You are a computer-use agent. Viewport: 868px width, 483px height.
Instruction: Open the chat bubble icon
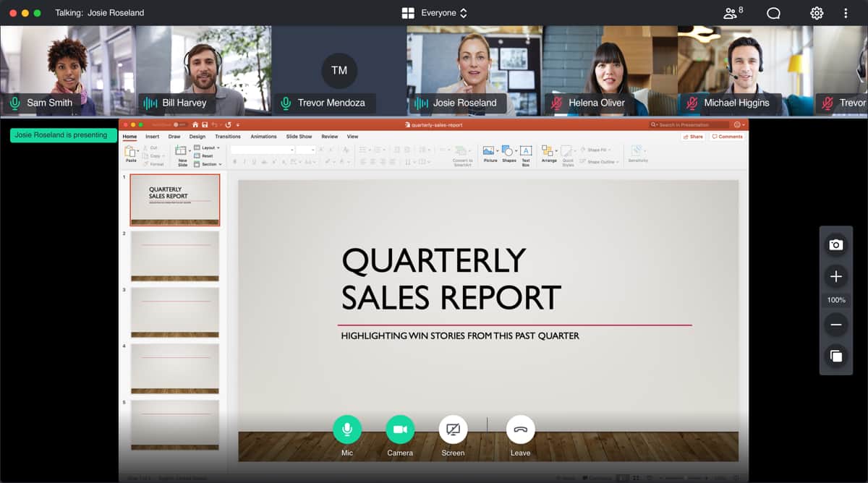coord(773,13)
